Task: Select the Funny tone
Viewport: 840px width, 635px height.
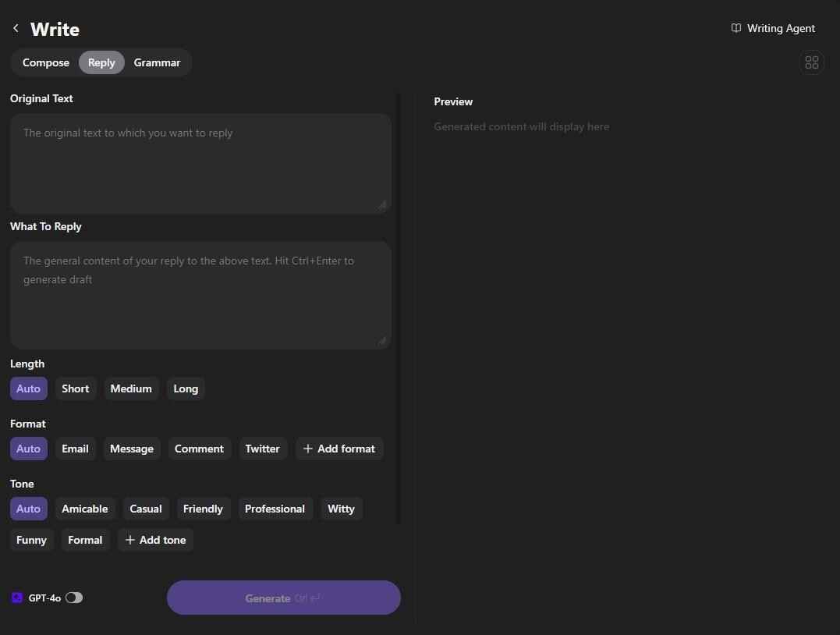Action: pos(31,539)
